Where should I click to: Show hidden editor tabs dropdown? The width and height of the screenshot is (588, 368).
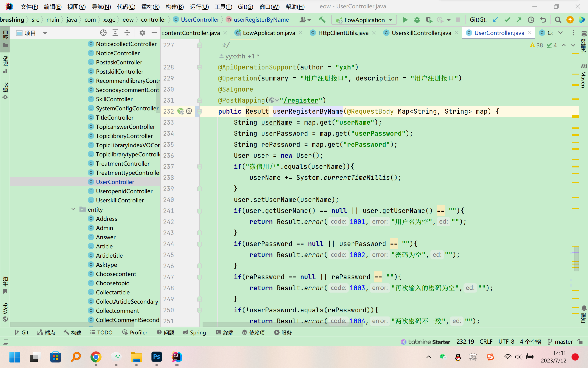pyautogui.click(x=560, y=33)
